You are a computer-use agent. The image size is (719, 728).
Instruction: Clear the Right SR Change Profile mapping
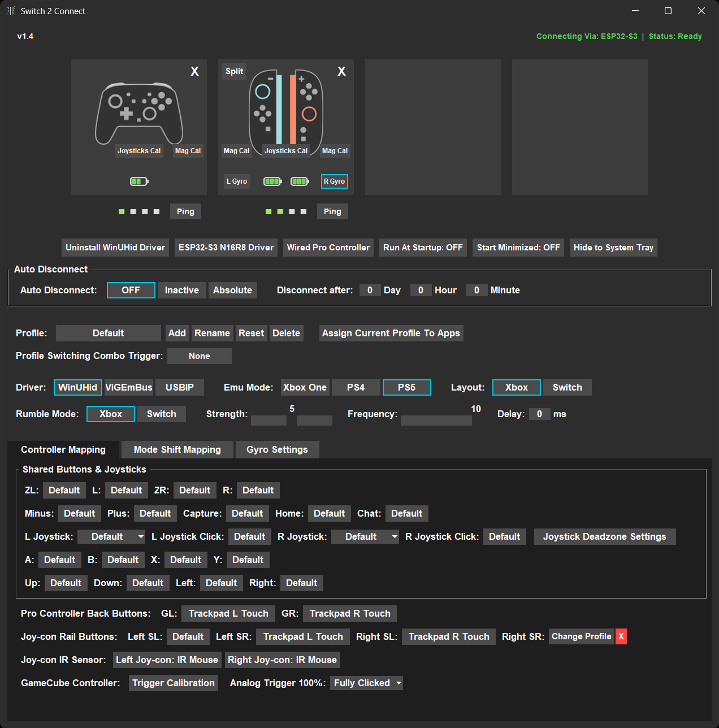[x=621, y=636]
